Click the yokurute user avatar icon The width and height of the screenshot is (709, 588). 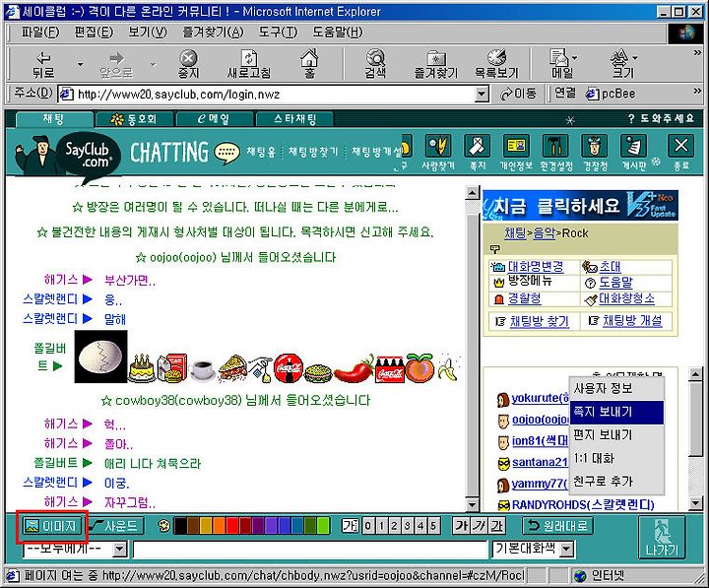click(x=502, y=400)
